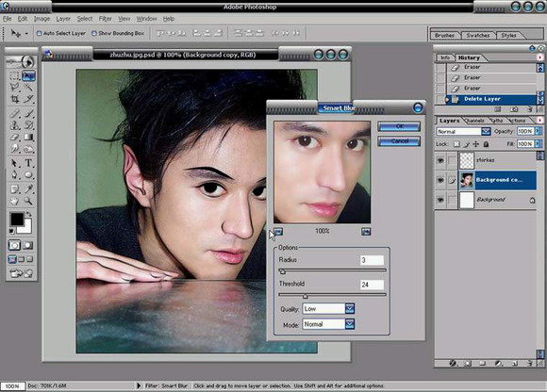Open the Mode dropdown in Smart Blur
The height and width of the screenshot is (392, 547).
pyautogui.click(x=350, y=324)
